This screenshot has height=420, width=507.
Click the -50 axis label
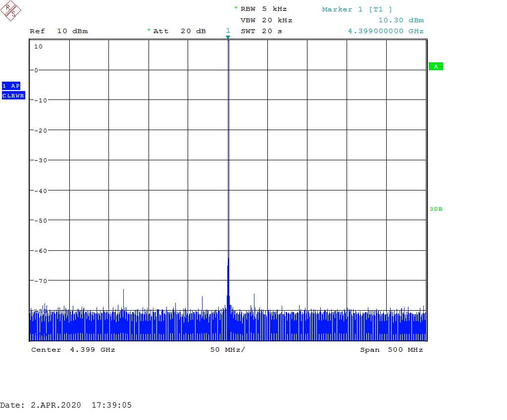(x=41, y=221)
